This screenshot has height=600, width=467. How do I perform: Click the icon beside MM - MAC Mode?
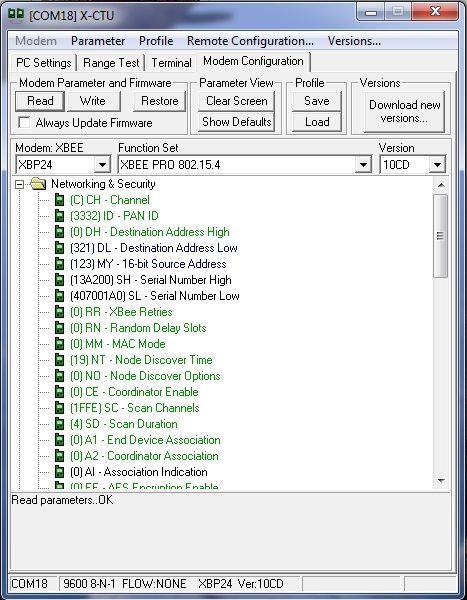[59, 344]
